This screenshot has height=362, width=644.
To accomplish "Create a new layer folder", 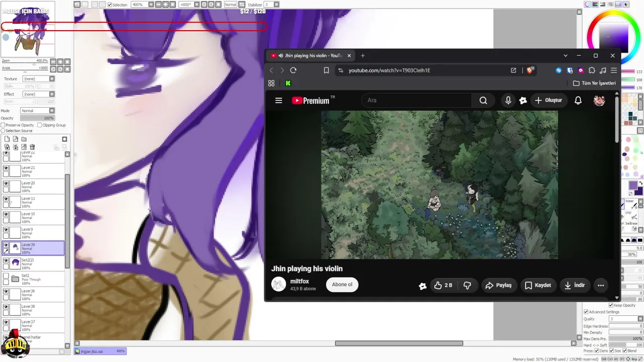I will (24, 139).
